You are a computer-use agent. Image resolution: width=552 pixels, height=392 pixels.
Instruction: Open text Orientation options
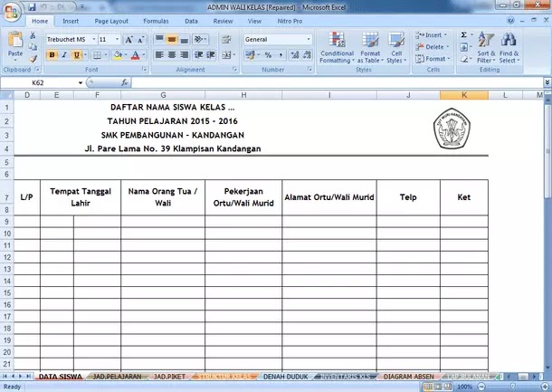point(200,39)
